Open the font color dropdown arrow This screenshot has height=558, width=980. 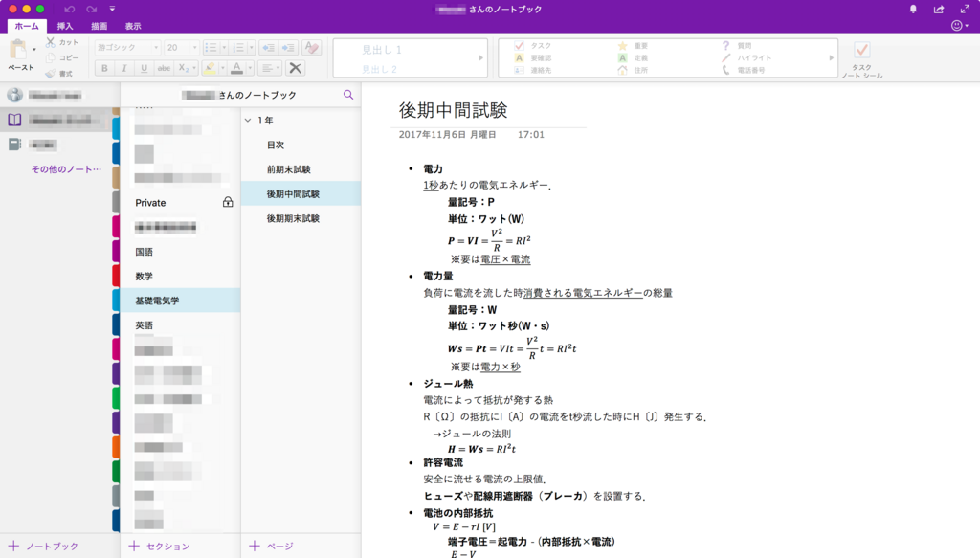point(250,68)
